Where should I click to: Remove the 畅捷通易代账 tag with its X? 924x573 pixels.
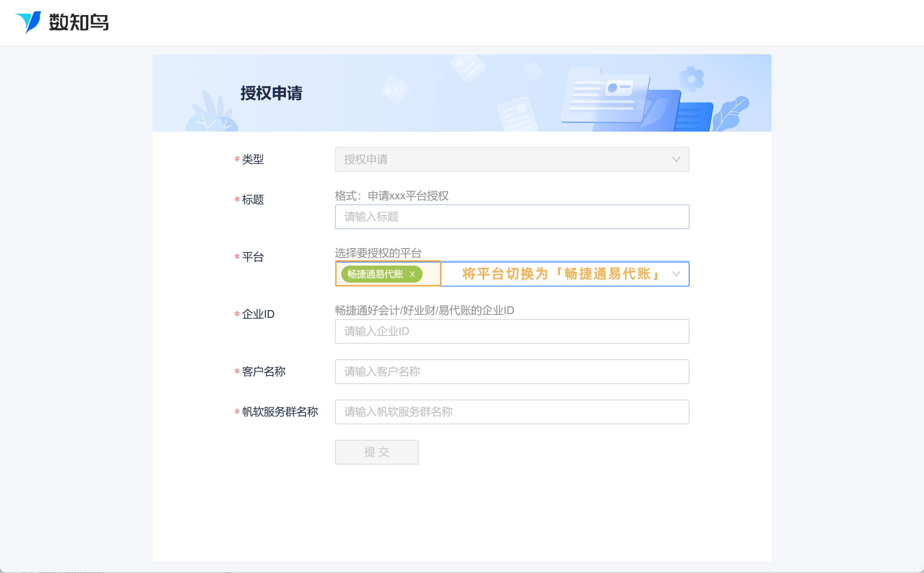point(412,274)
